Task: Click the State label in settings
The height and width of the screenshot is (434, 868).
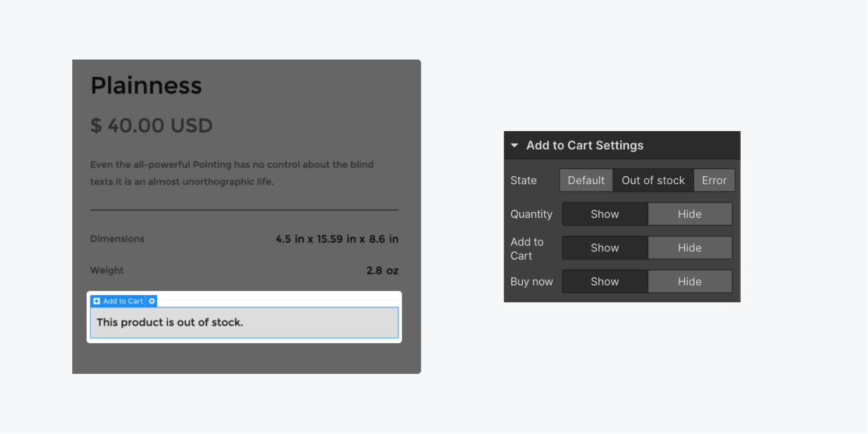Action: coord(523,180)
